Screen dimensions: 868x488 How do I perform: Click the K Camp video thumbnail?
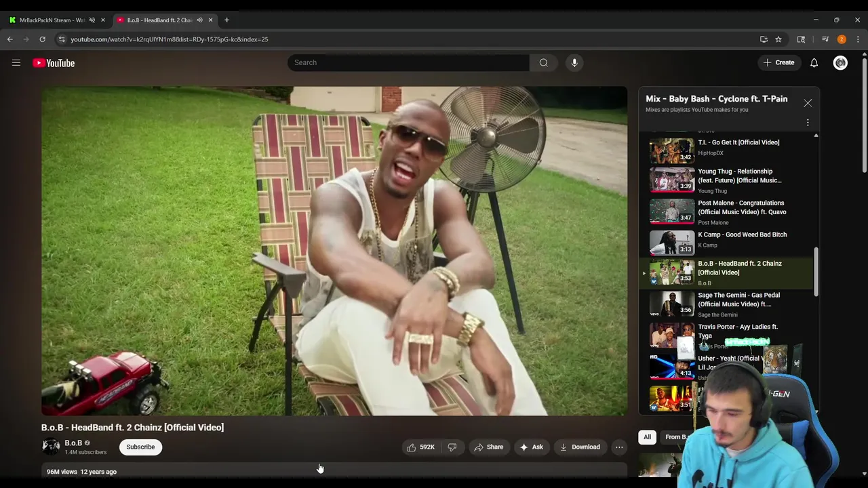pos(672,242)
